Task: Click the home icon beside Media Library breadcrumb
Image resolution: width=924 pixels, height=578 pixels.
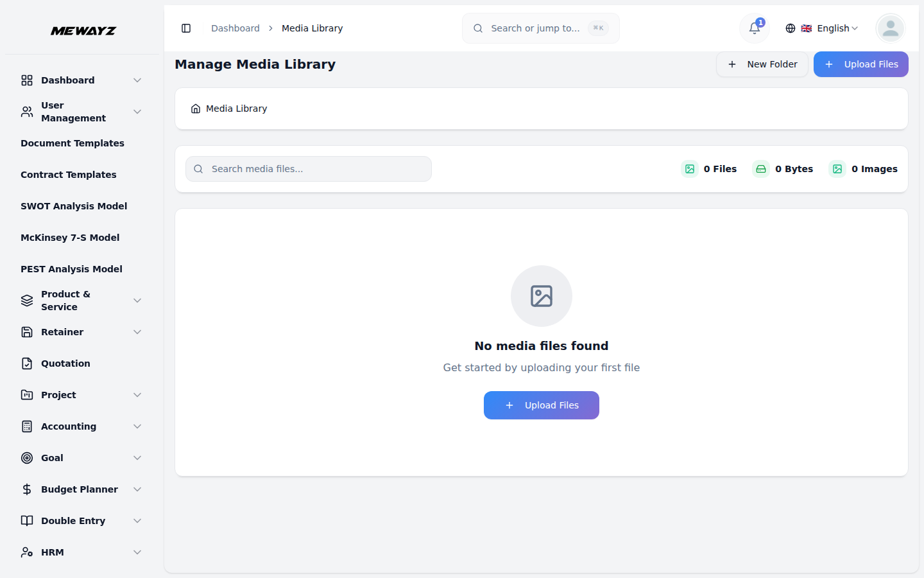Action: (196, 108)
